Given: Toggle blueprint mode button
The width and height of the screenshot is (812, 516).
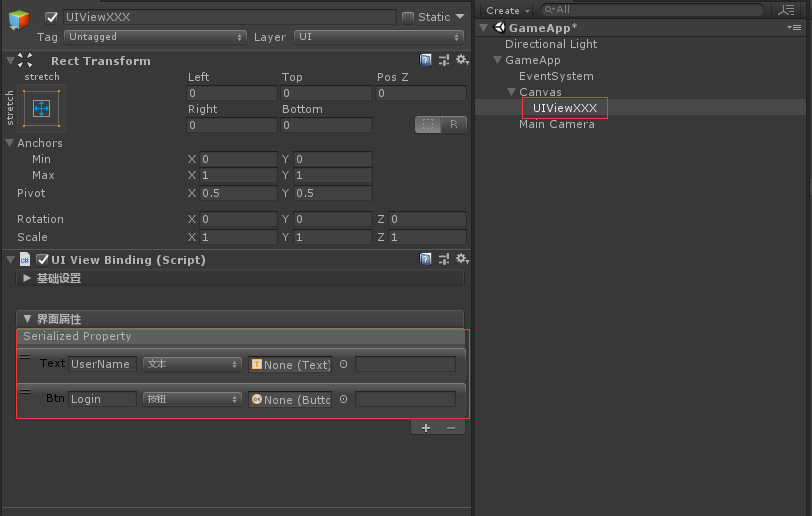Looking at the screenshot, I should (x=428, y=124).
